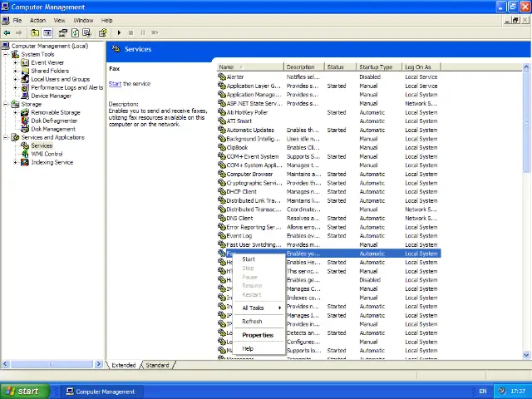Switch to the Standard tab
Screen dimensions: 532x399
157,365
